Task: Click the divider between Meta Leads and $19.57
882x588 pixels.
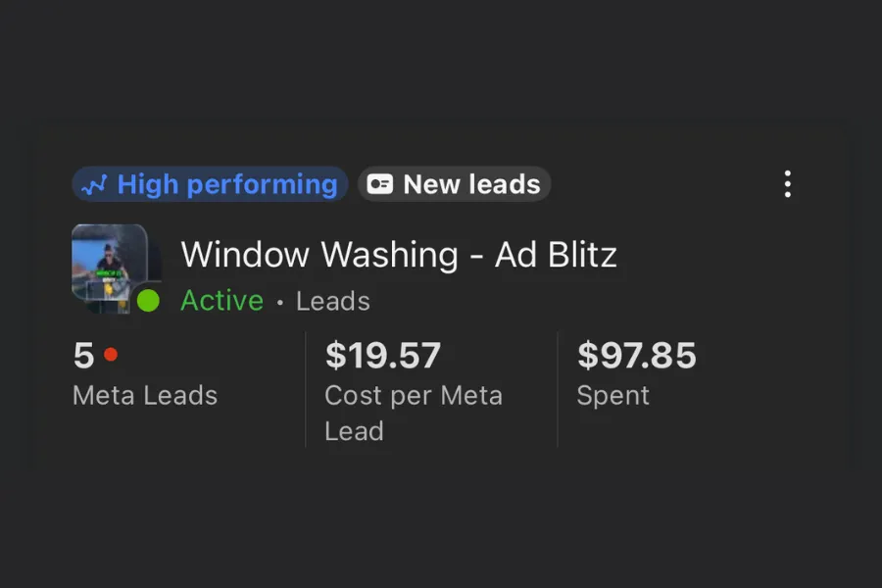Action: (306, 389)
